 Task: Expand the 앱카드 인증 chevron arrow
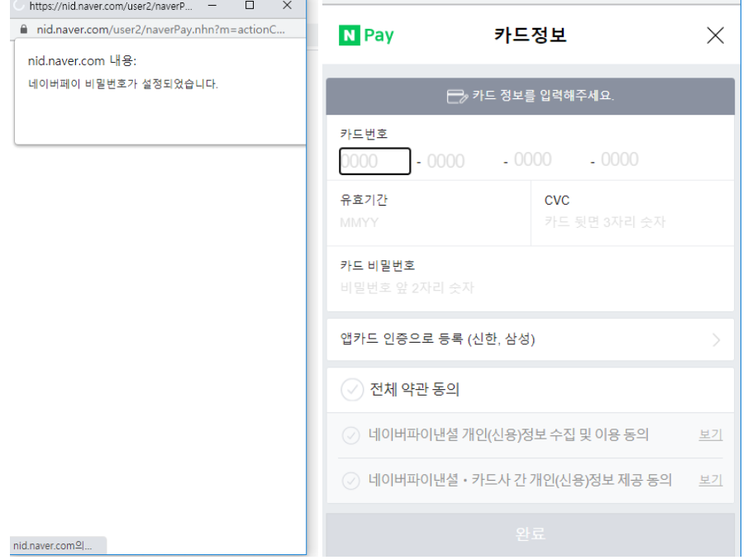tap(716, 340)
